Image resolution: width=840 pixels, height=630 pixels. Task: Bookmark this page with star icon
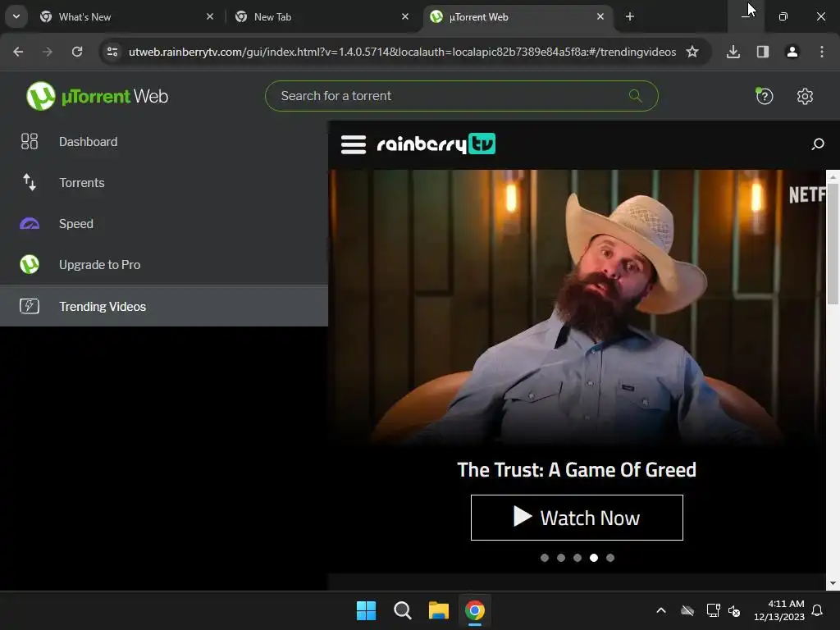tap(692, 52)
